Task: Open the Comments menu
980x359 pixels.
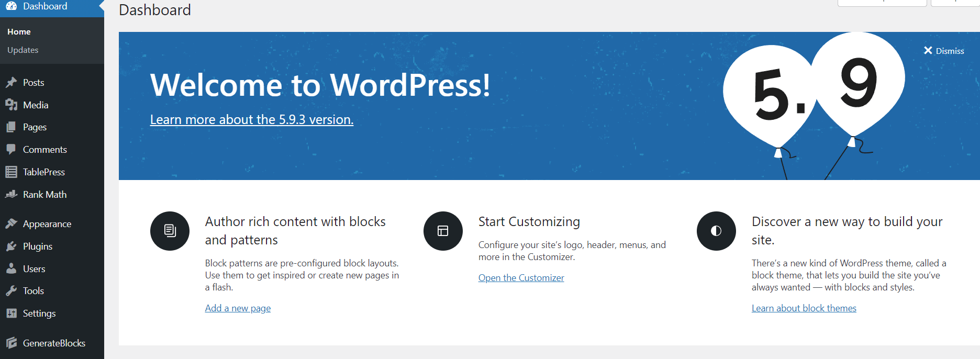Action: pos(52,150)
